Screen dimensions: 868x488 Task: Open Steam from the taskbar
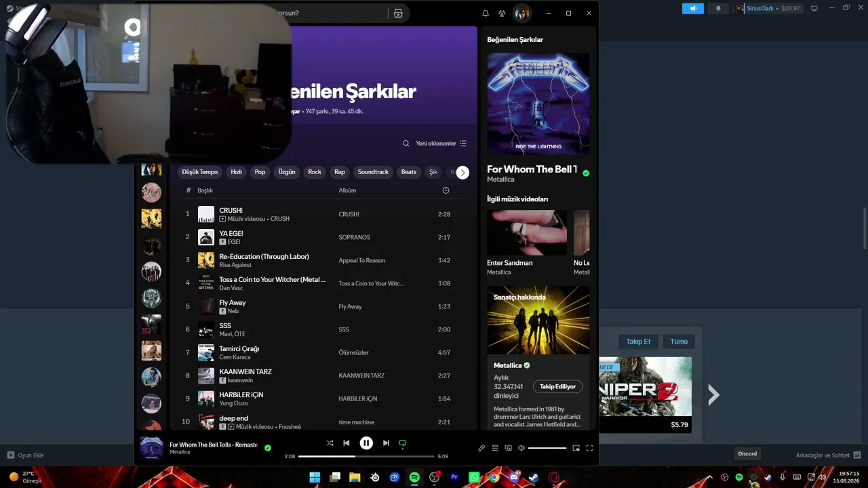[534, 477]
